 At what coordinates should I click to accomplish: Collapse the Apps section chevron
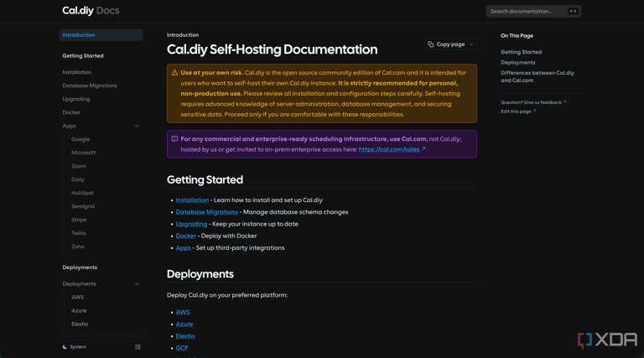(137, 126)
